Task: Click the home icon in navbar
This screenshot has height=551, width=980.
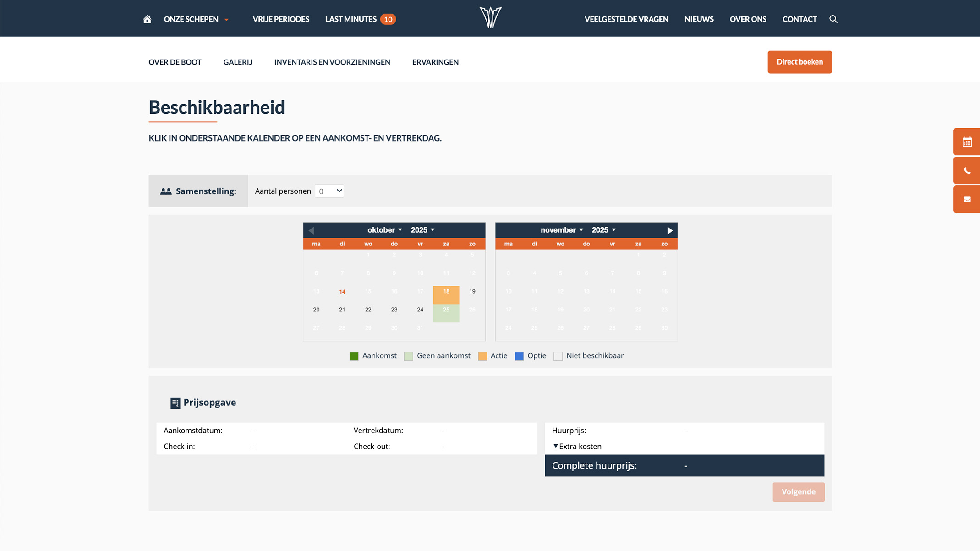Action: click(x=147, y=19)
